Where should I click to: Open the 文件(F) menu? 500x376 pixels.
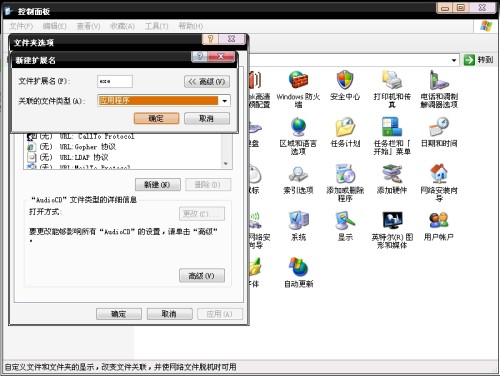click(21, 26)
